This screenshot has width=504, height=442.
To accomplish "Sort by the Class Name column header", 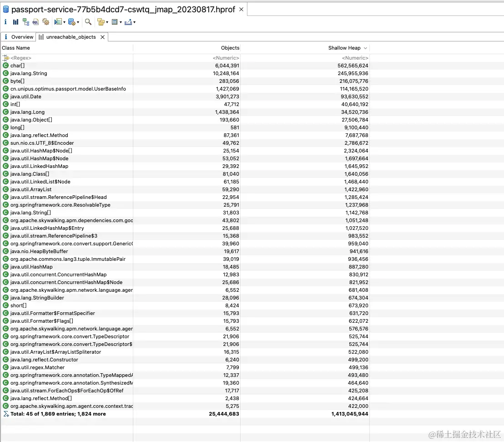I will 66,48.
